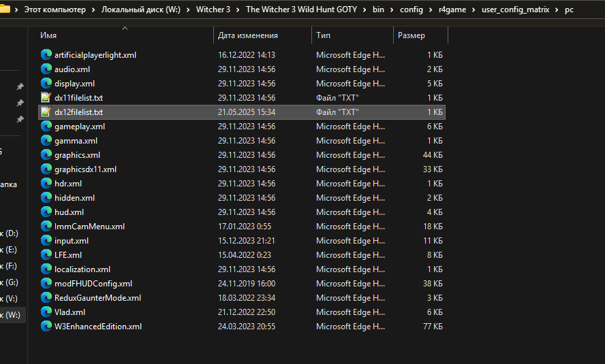
Task: Click the date 17.01.2023 0:55
Action: (x=244, y=226)
